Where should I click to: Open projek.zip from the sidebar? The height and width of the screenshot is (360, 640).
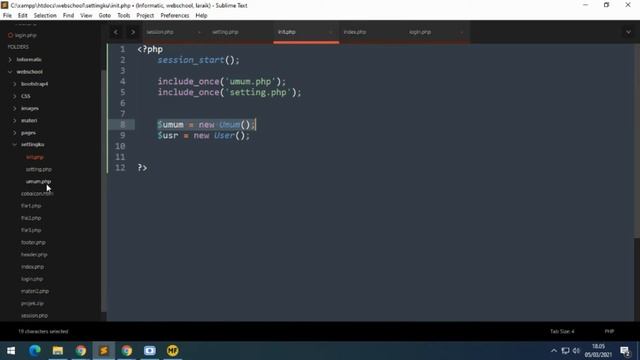tap(32, 304)
